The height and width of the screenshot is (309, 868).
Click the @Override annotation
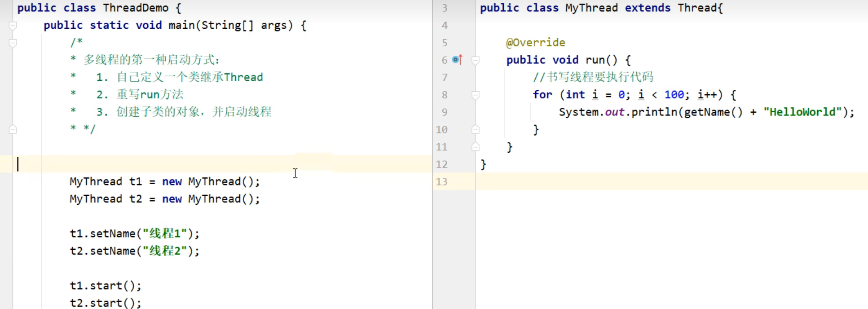pos(535,43)
